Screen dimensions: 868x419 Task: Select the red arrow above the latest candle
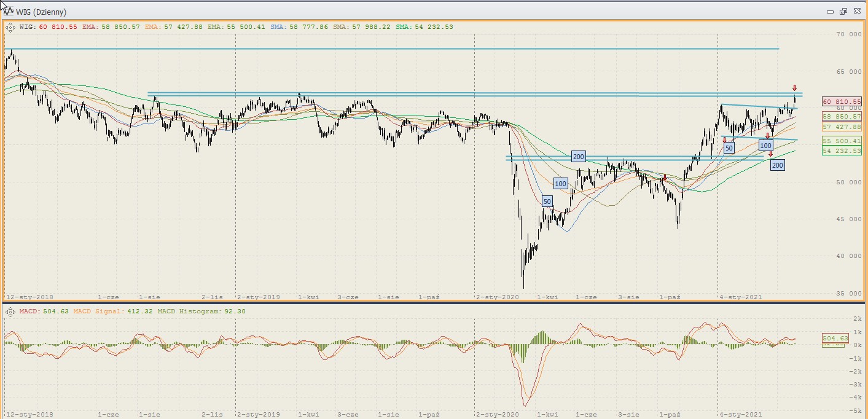click(x=794, y=88)
